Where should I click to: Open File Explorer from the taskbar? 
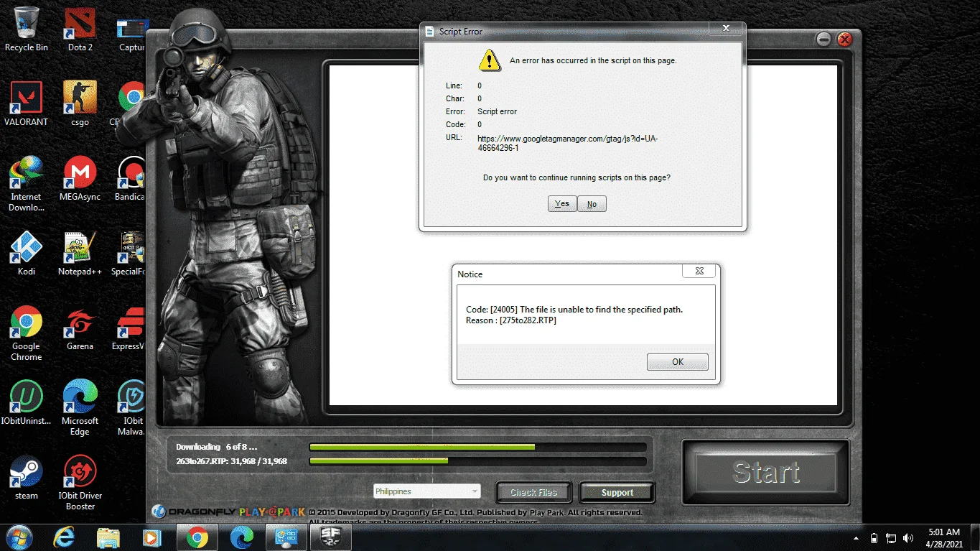tap(108, 537)
